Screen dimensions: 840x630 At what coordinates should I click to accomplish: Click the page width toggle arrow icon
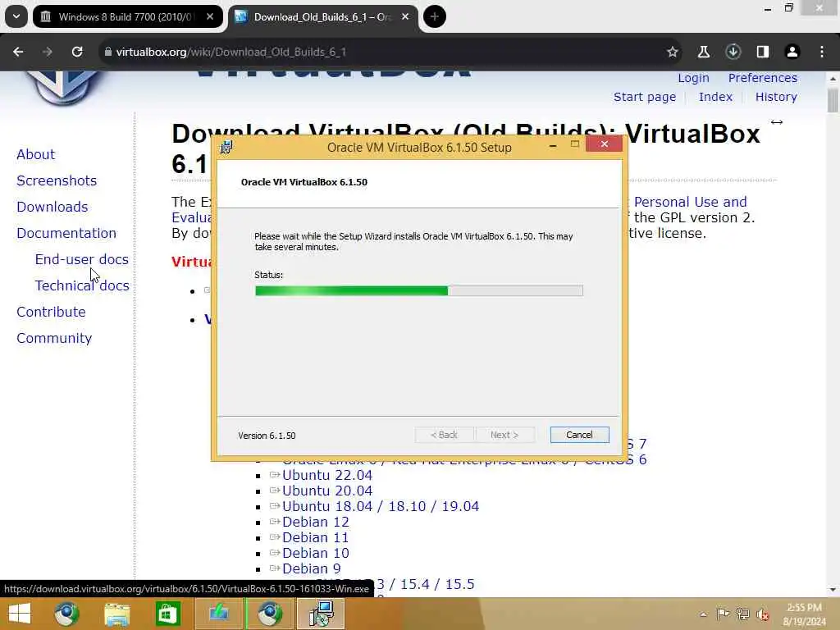point(776,123)
